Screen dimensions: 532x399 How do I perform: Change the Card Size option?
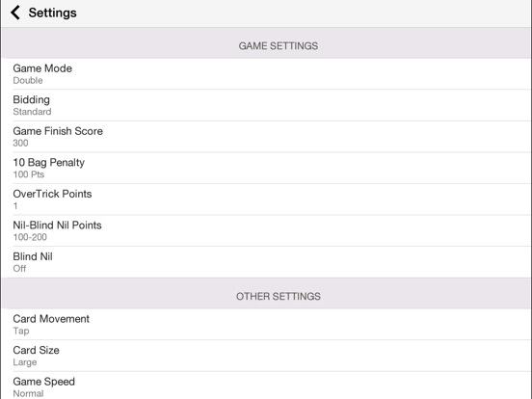click(x=266, y=356)
